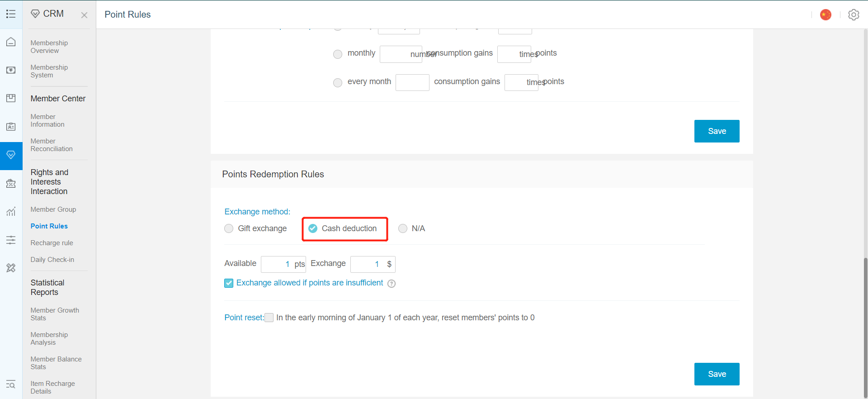Image resolution: width=868 pixels, height=399 pixels.
Task: Open Membership Overview page
Action: click(49, 47)
